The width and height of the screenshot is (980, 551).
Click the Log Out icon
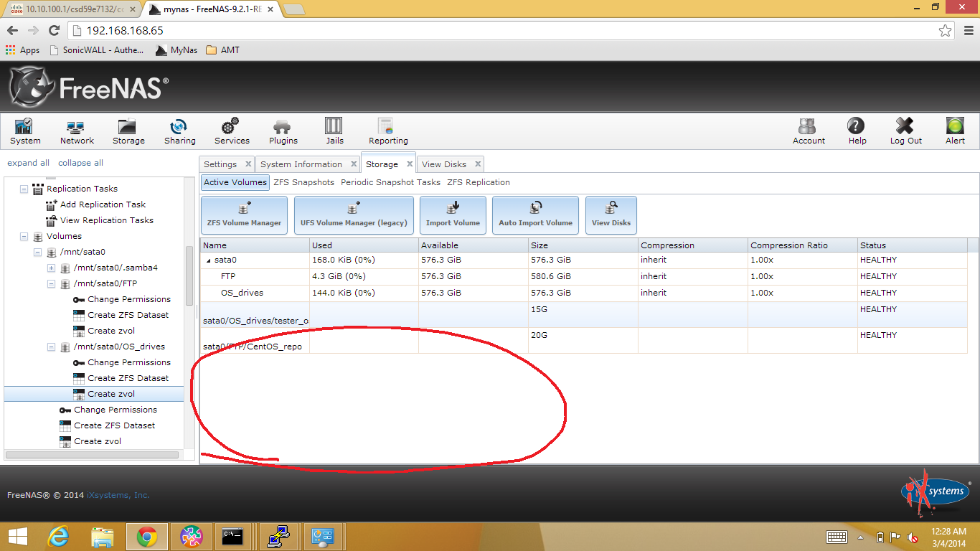(905, 132)
